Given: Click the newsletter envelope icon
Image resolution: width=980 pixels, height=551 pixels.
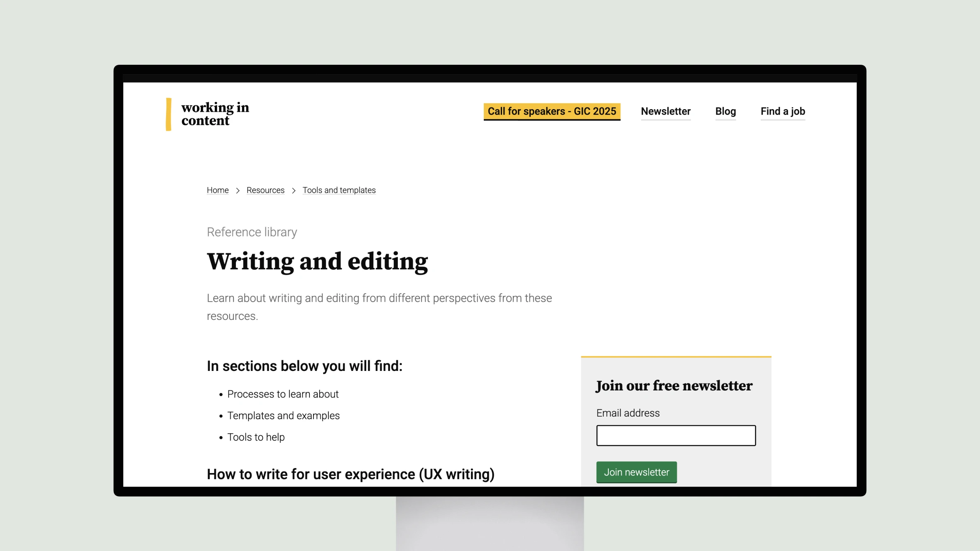Looking at the screenshot, I should 666,111.
